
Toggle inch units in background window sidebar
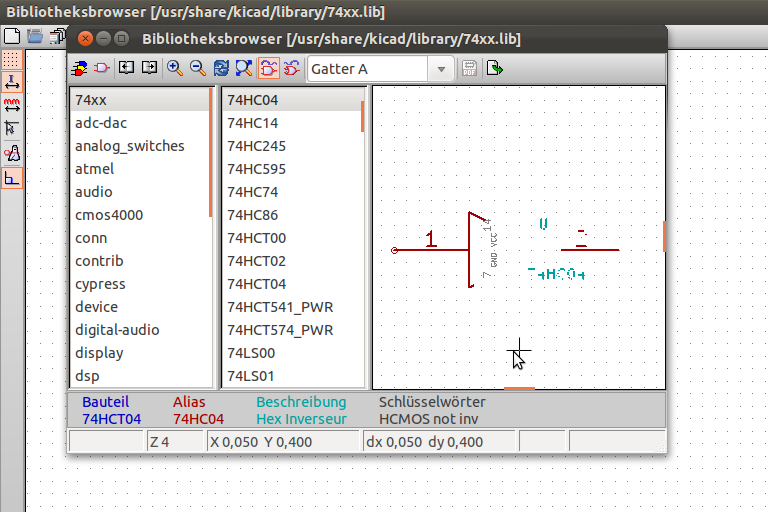[12, 82]
